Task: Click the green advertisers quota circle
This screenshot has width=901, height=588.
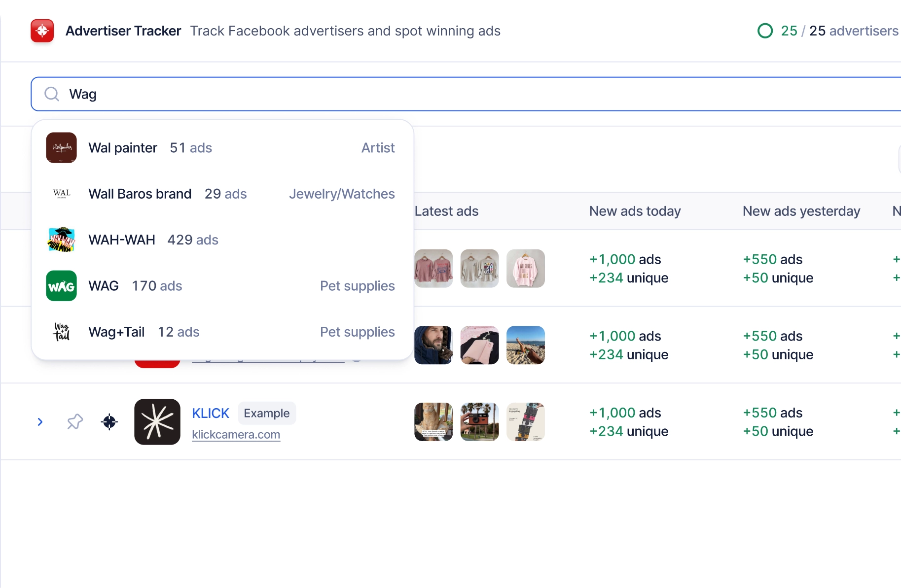Action: (765, 31)
